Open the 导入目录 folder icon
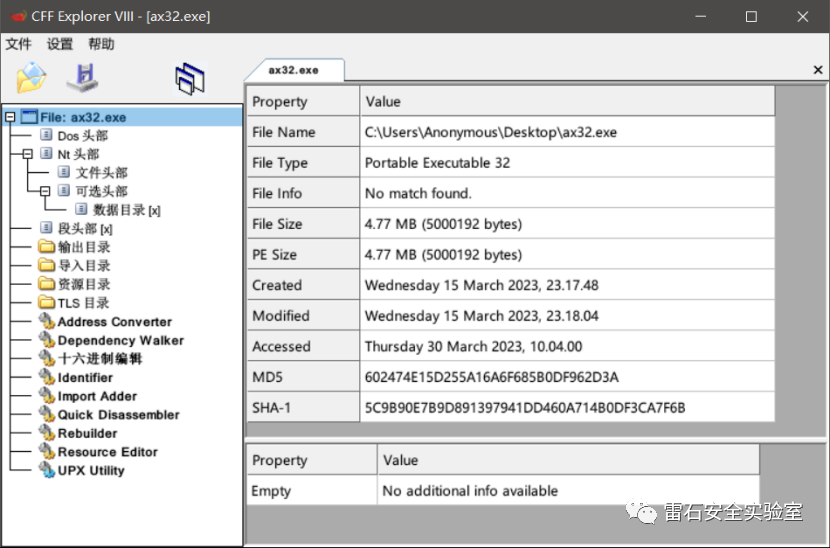Screen dimensions: 830x548 (47, 265)
